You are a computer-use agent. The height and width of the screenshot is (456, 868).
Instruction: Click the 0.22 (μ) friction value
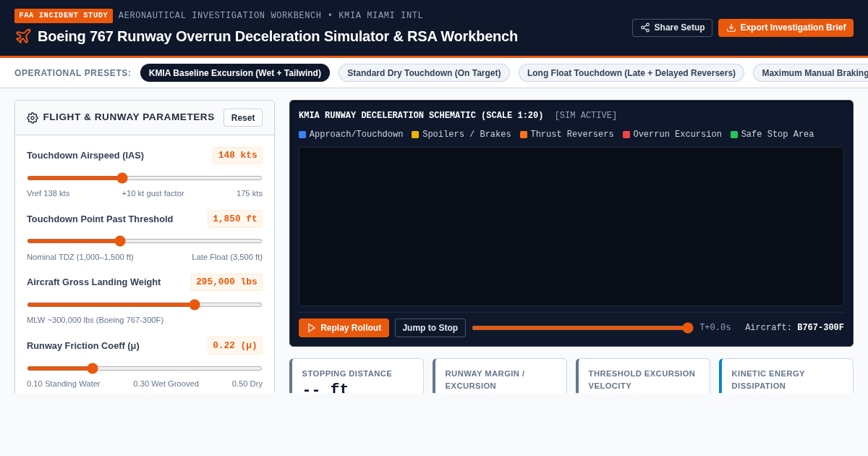click(x=235, y=346)
